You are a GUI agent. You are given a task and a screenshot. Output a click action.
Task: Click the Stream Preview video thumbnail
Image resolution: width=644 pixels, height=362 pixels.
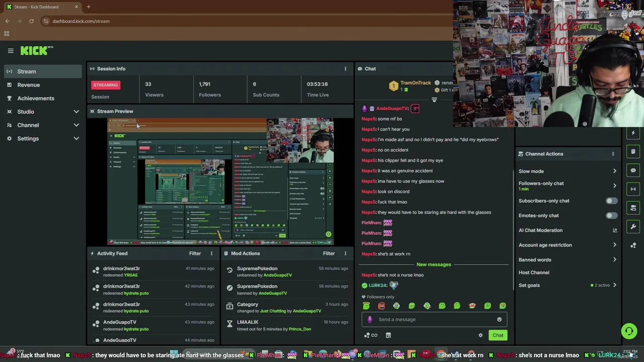tap(220, 182)
